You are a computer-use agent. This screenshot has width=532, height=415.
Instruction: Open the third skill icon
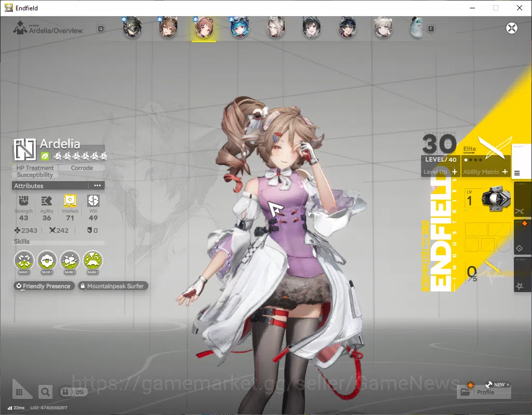(70, 260)
